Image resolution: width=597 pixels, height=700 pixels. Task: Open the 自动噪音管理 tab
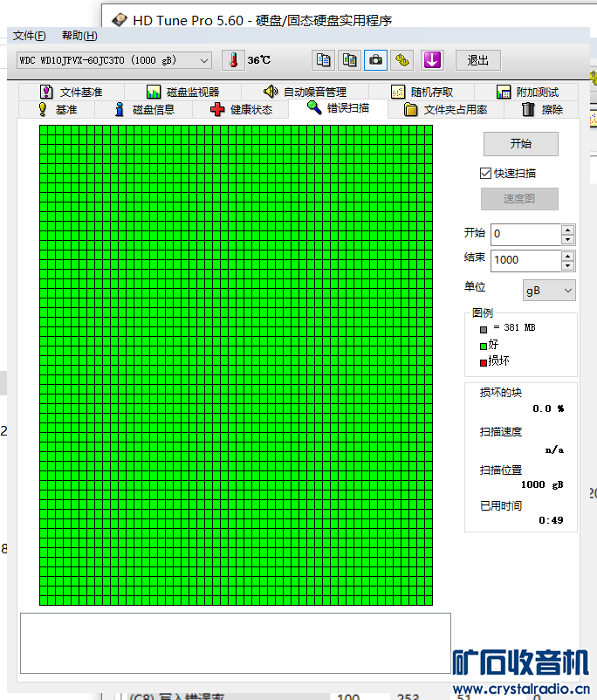click(x=305, y=92)
